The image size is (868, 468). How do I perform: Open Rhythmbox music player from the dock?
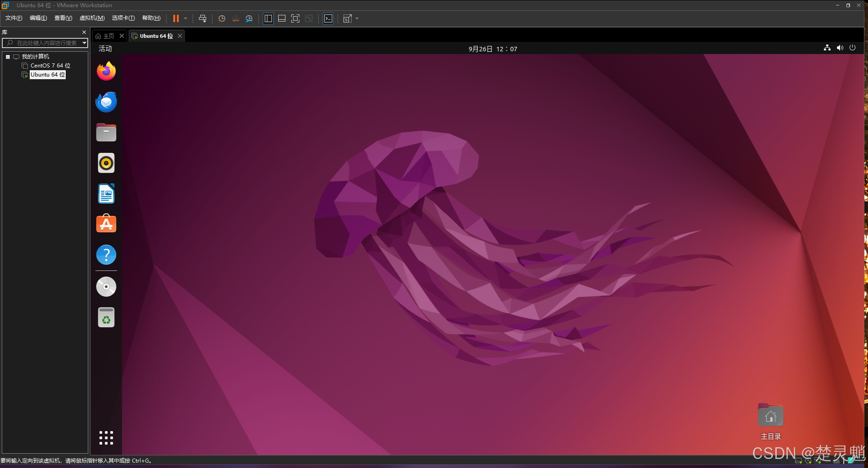pyautogui.click(x=106, y=163)
